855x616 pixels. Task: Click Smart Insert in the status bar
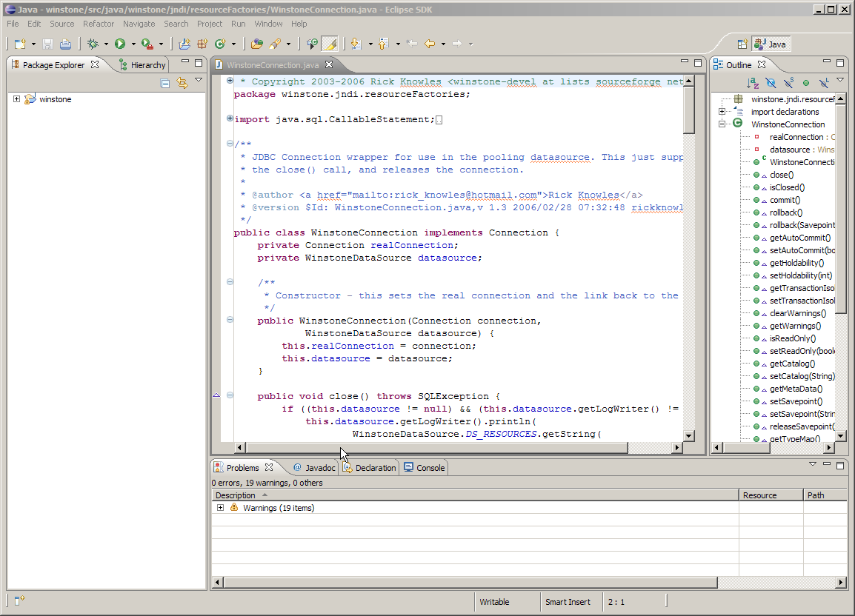(569, 602)
